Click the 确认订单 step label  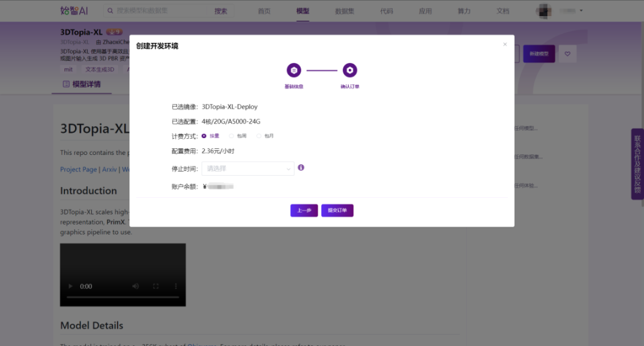(350, 86)
